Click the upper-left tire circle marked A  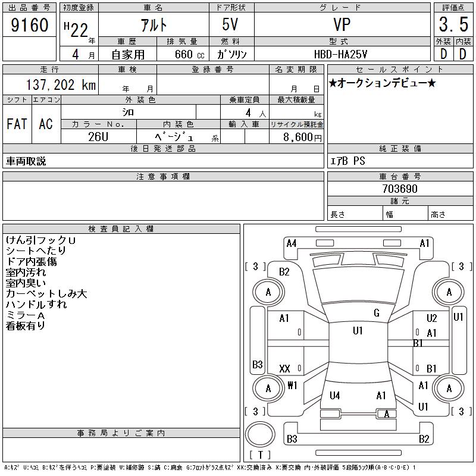pos(268,292)
